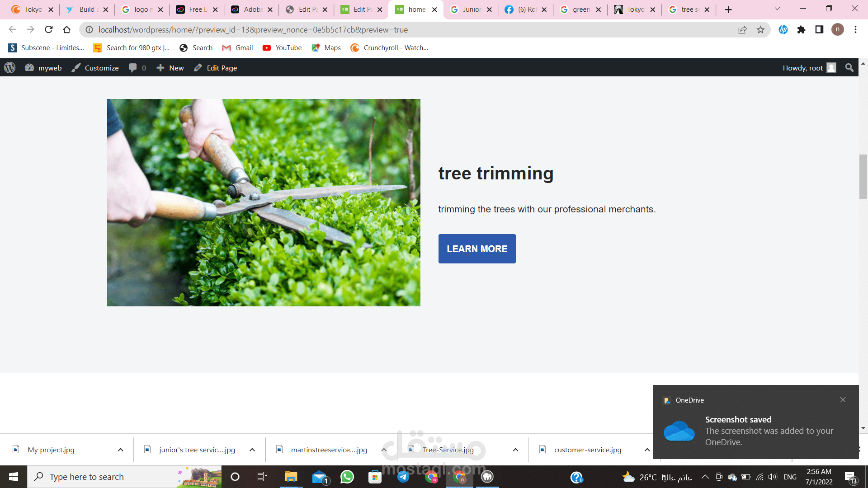Click the LEARN MORE button
Image resolution: width=868 pixels, height=488 pixels.
point(477,249)
